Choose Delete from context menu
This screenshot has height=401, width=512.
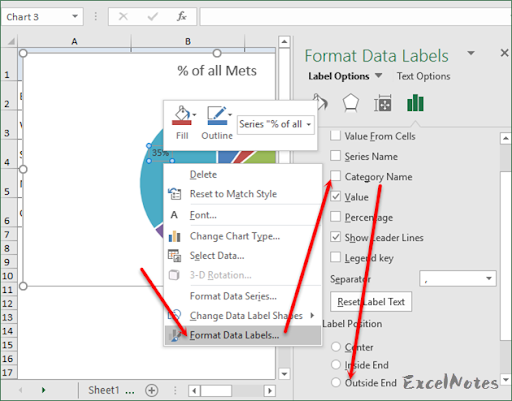point(203,174)
